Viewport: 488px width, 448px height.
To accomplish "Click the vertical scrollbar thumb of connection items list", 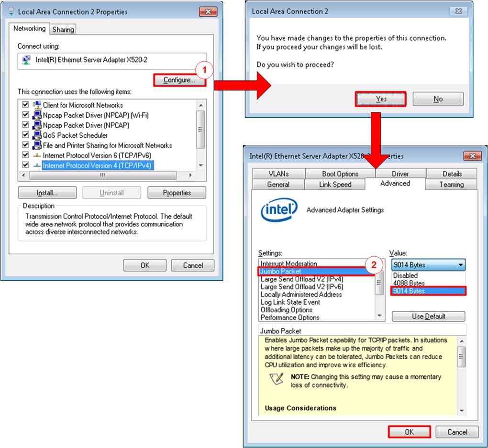I will [201, 130].
